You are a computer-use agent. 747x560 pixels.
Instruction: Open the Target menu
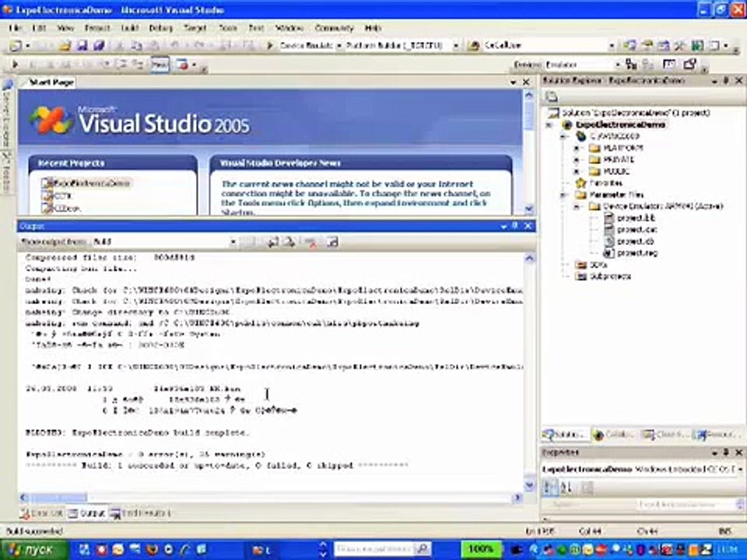[195, 28]
